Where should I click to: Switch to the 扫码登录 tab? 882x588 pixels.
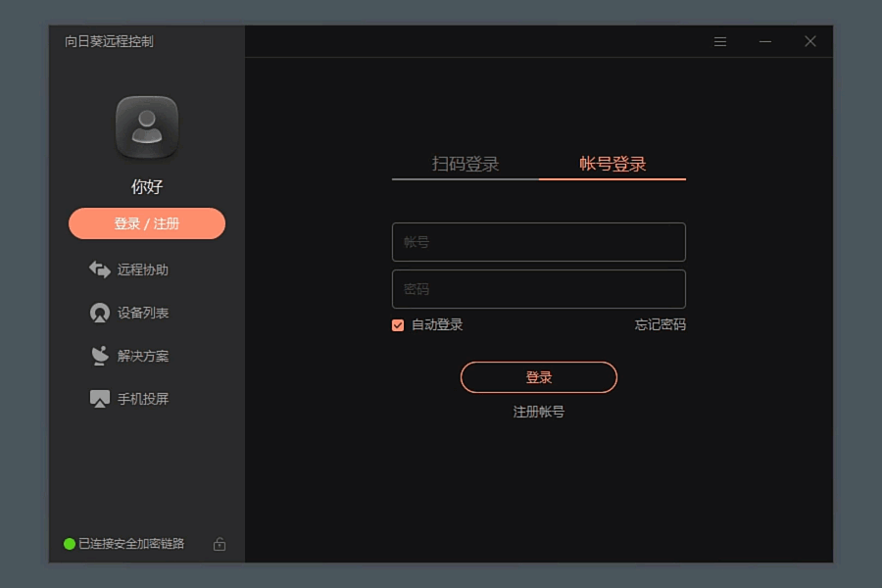coord(465,164)
